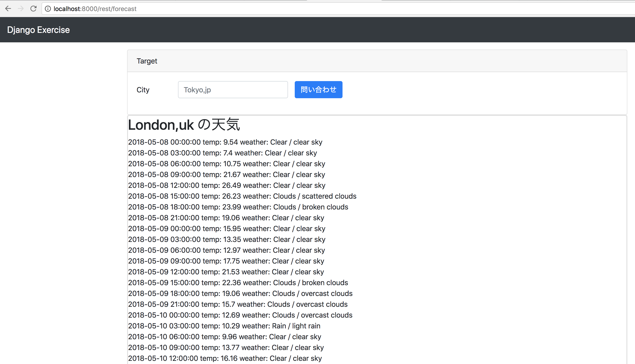Select the 2018-05-10 09:00:00 temp 13.77 row
The height and width of the screenshot is (364, 635).
226,348
